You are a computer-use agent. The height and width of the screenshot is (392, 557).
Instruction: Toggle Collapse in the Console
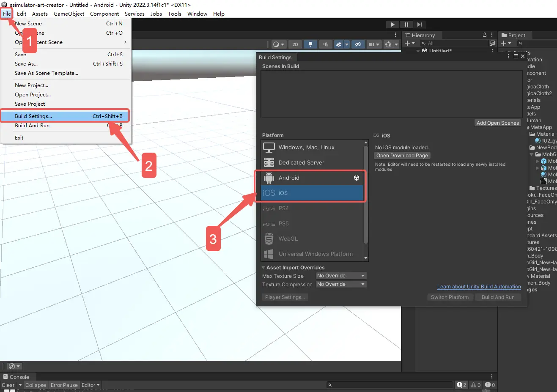36,385
